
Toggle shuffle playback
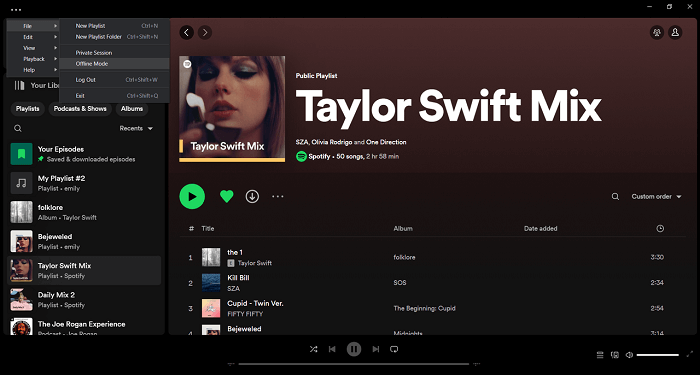[x=313, y=349]
